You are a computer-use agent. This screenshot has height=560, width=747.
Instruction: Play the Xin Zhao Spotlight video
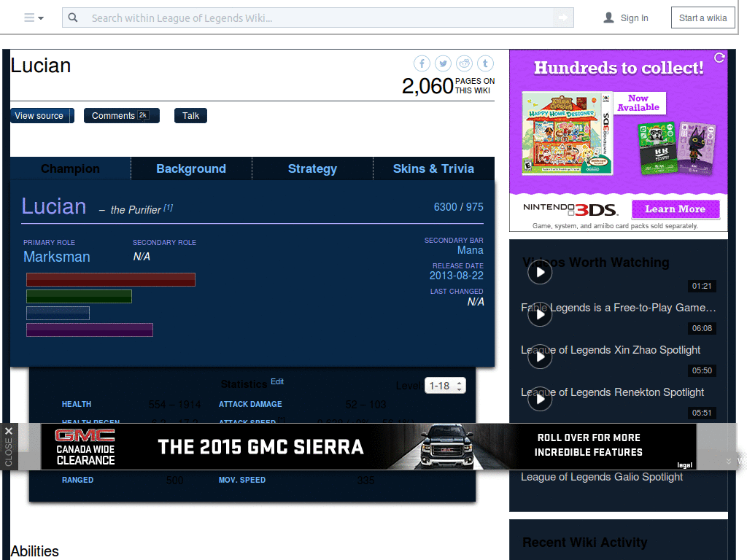(x=540, y=357)
